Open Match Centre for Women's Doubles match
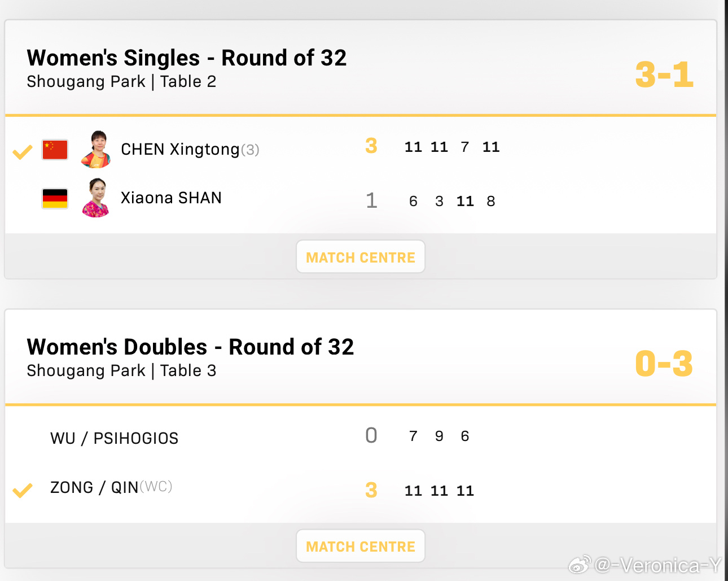The image size is (728, 581). (361, 546)
